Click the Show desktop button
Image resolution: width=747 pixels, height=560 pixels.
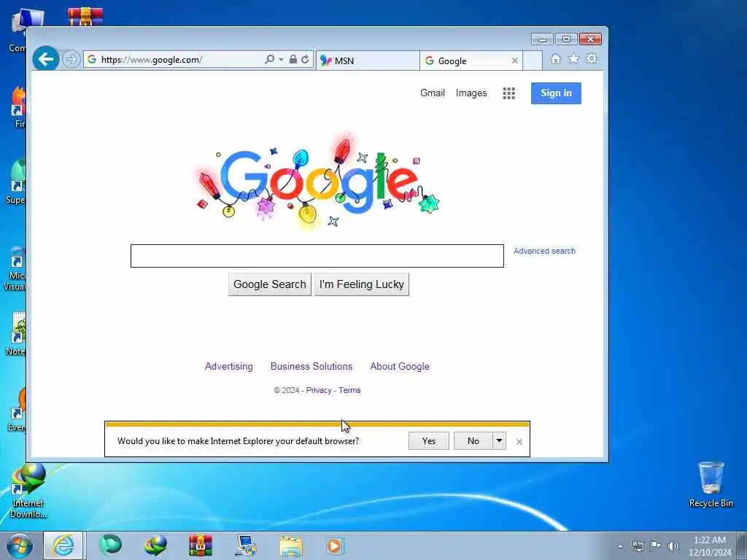click(742, 545)
